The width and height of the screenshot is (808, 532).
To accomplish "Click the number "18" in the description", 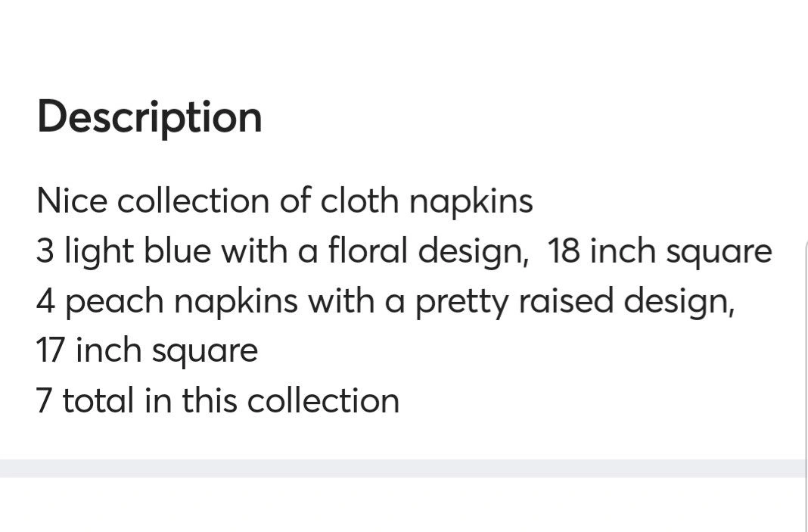I will (563, 251).
